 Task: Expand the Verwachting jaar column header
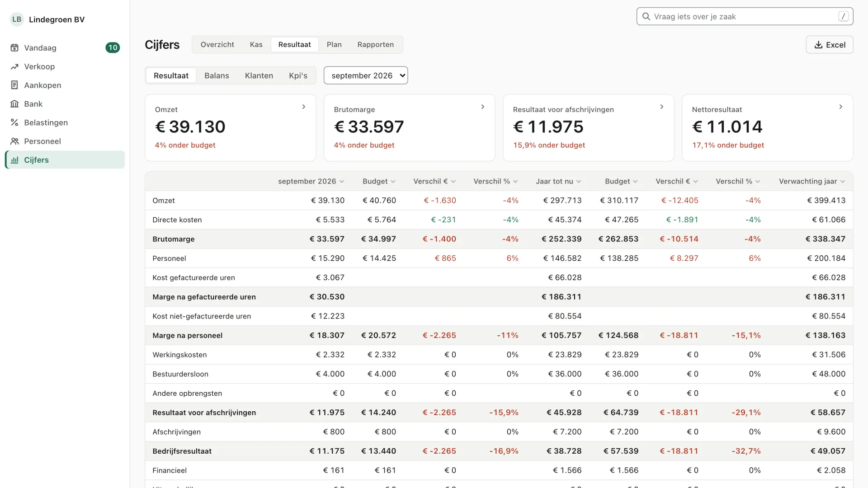pyautogui.click(x=812, y=182)
